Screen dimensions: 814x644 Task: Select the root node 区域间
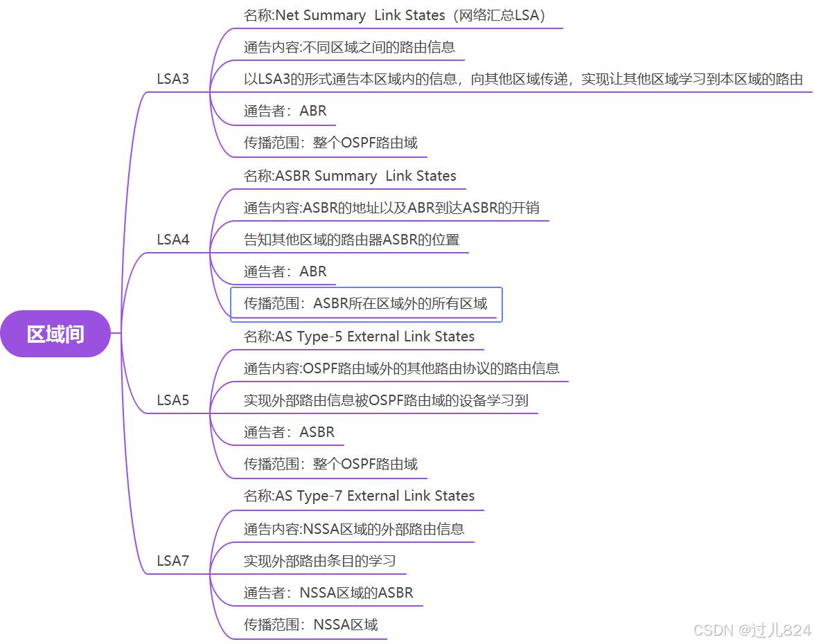(55, 334)
